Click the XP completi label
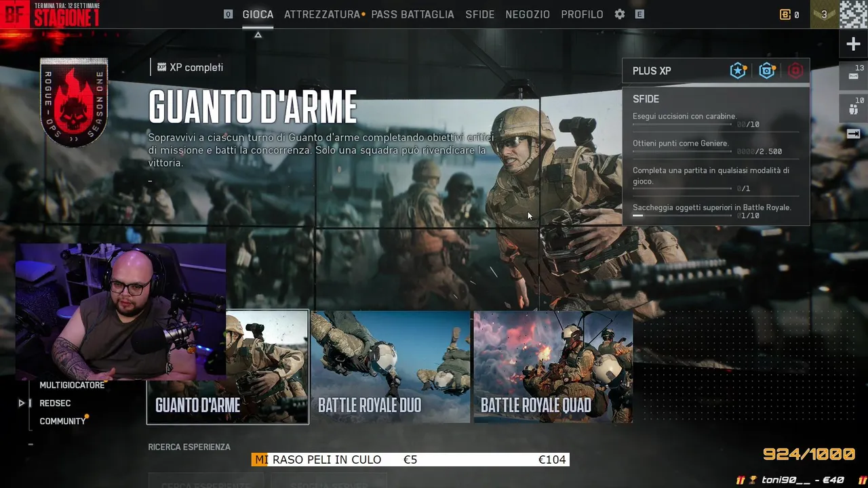The image size is (868, 488). (196, 67)
